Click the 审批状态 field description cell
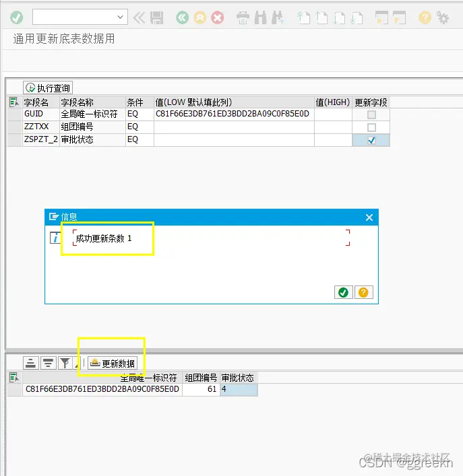Image resolution: width=463 pixels, height=476 pixels. (x=92, y=140)
